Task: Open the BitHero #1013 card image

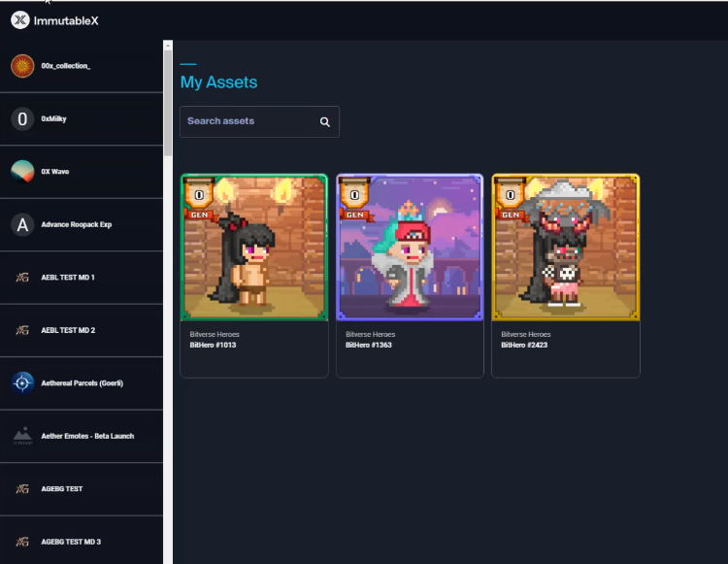Action: (x=254, y=248)
